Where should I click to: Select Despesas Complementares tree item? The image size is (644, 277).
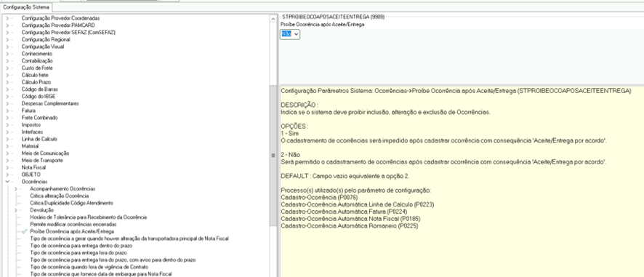50,103
